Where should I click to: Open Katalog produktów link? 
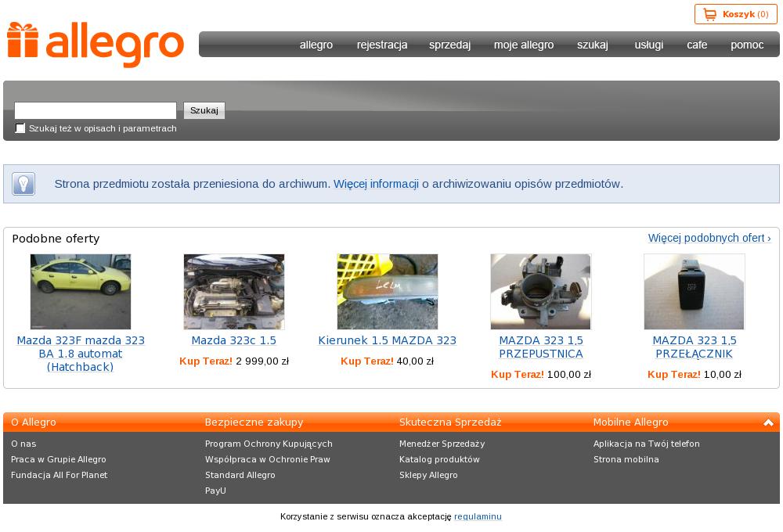point(439,459)
